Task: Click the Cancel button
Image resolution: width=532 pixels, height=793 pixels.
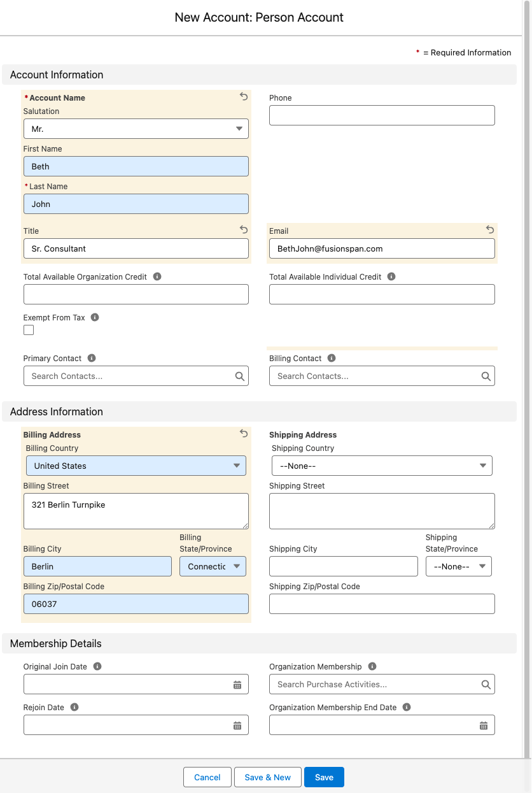Action: (x=207, y=777)
